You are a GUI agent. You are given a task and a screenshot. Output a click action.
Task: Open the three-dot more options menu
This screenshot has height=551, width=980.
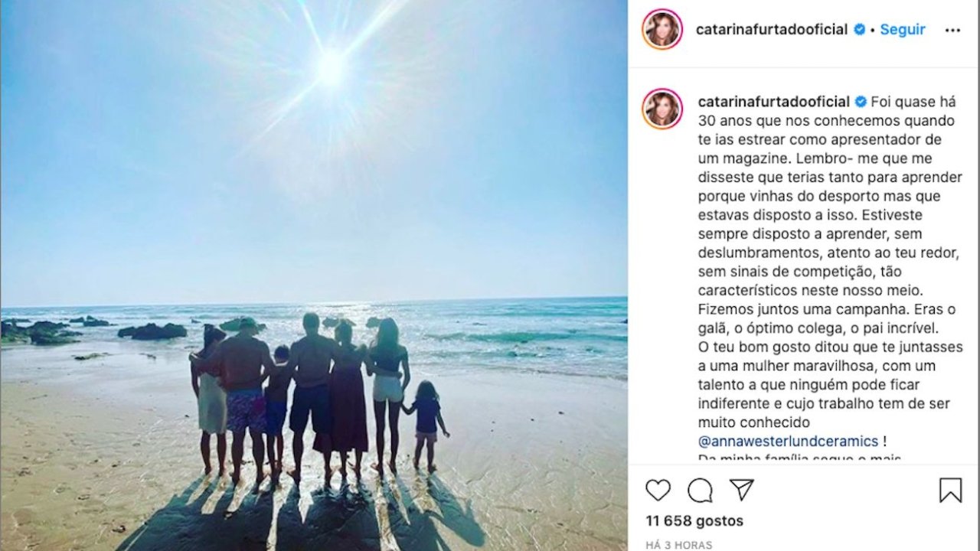[x=952, y=30]
